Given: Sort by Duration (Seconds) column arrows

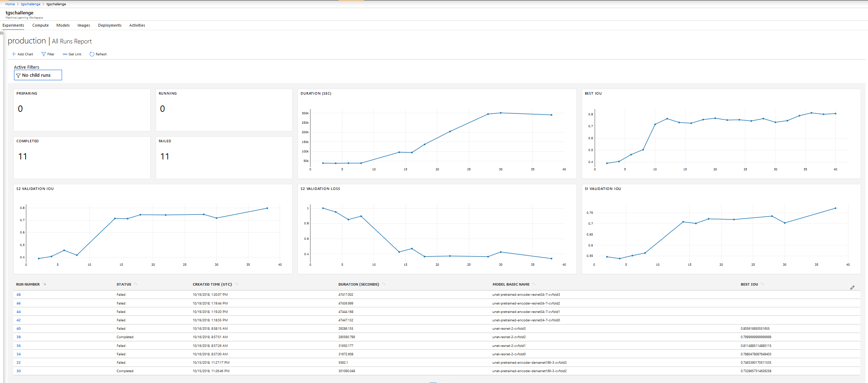Looking at the screenshot, I should pos(384,284).
